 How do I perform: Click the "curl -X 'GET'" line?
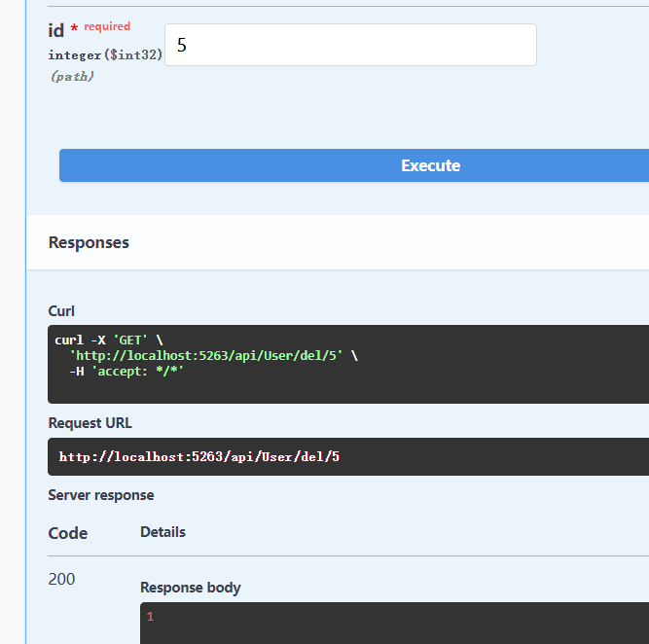click(x=109, y=340)
